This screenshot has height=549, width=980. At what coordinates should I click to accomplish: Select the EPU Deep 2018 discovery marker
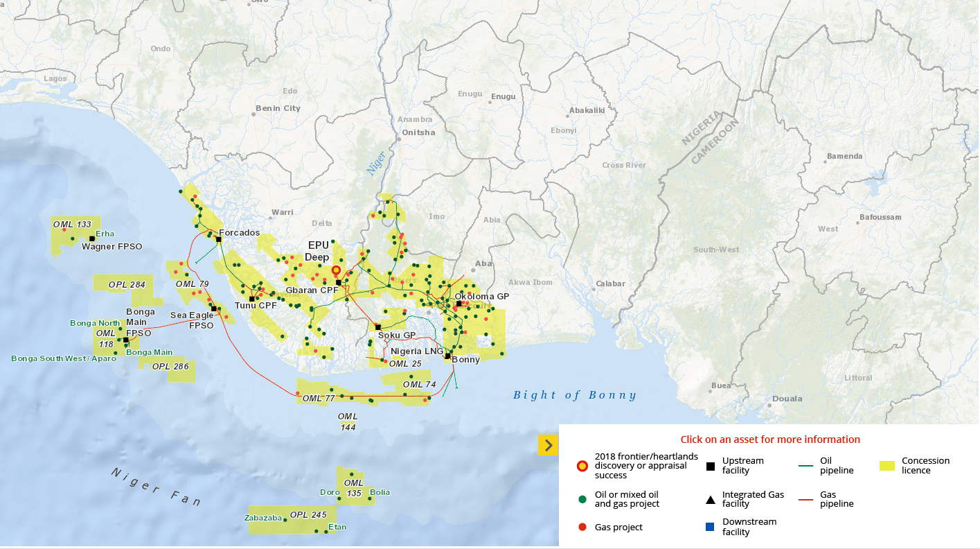click(336, 270)
